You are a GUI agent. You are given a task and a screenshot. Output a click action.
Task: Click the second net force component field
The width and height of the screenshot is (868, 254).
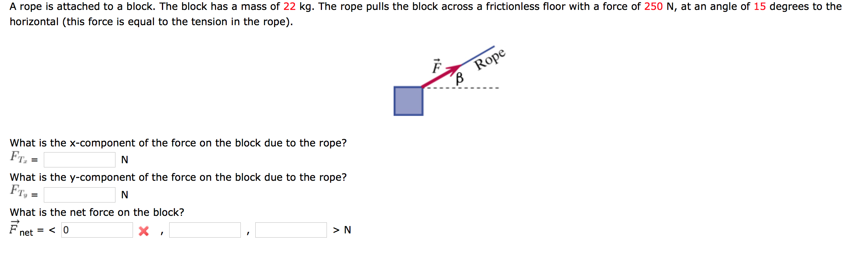[205, 230]
